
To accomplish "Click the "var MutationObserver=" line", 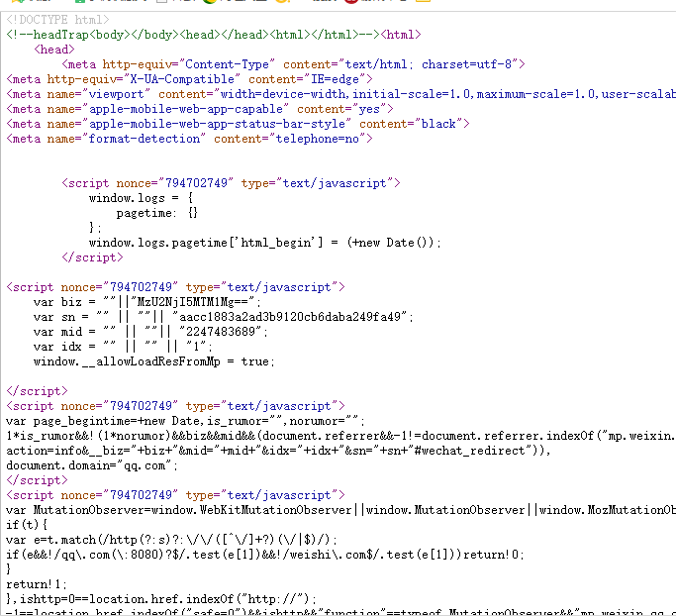I will pyautogui.click(x=340, y=510).
